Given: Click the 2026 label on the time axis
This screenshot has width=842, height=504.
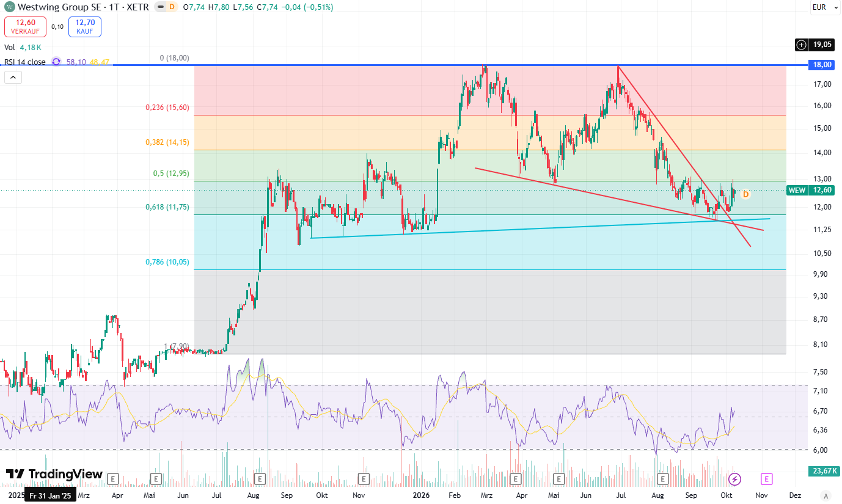Looking at the screenshot, I should (420, 495).
